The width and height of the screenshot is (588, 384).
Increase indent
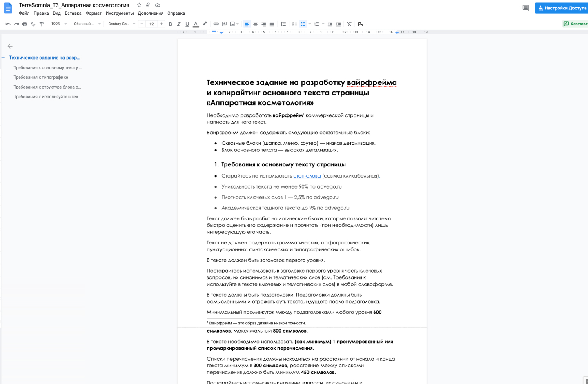click(x=338, y=24)
